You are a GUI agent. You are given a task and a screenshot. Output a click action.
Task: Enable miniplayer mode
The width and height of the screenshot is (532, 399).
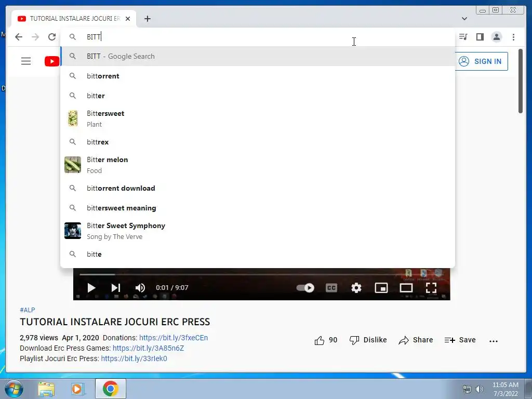[381, 288]
